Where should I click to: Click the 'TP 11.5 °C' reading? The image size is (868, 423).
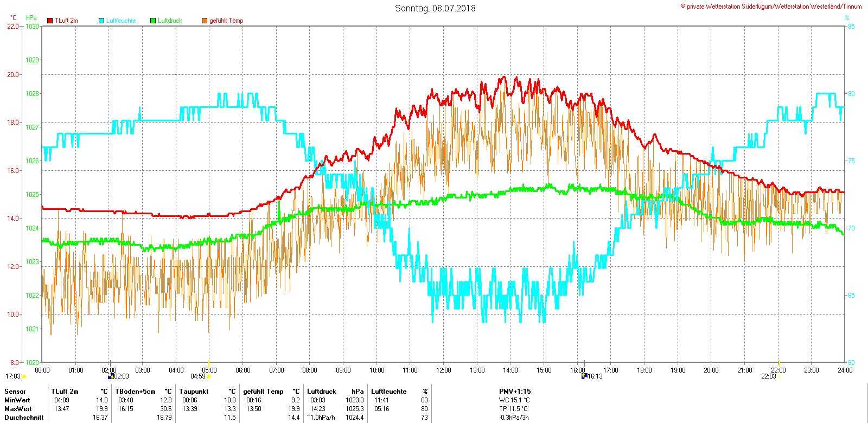(514, 409)
